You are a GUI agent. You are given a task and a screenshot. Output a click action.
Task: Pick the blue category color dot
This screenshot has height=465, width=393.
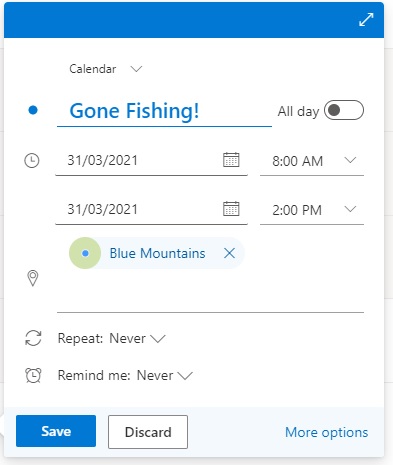(x=33, y=110)
